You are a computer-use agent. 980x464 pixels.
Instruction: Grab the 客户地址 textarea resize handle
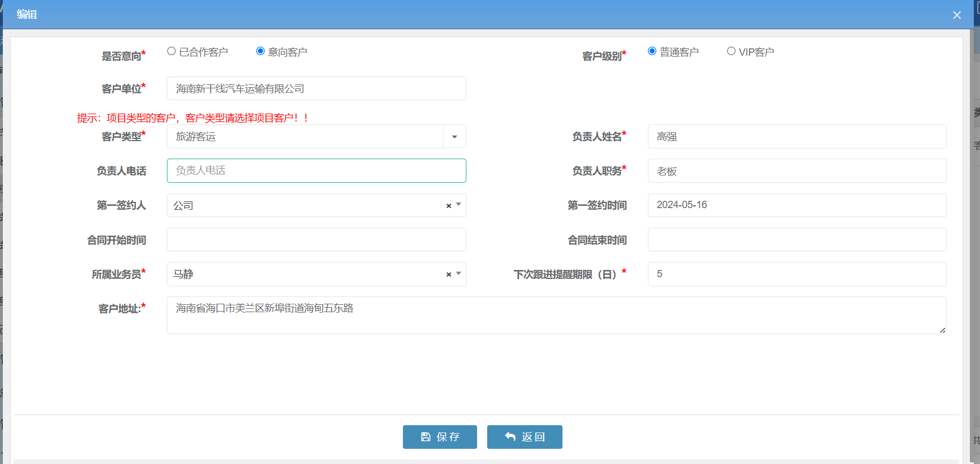coord(942,330)
